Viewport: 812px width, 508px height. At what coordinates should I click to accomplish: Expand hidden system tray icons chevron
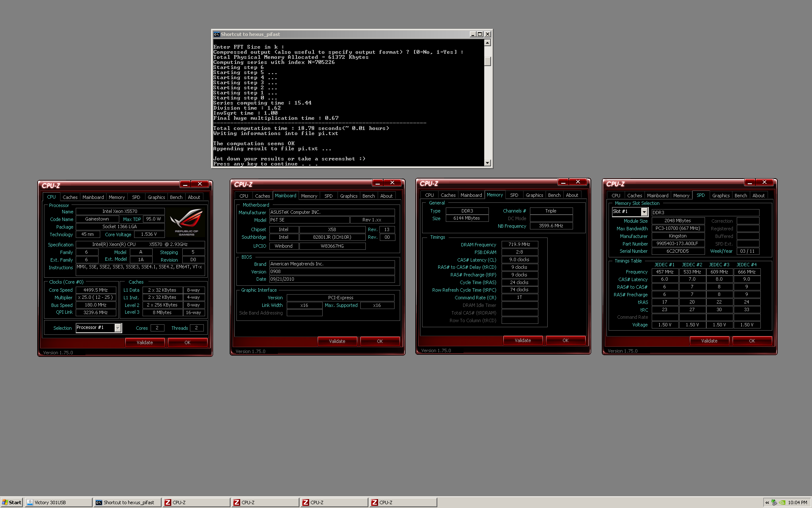(767, 502)
